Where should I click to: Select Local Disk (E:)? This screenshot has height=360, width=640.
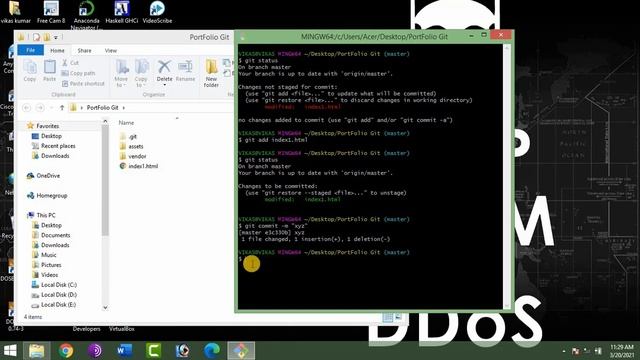point(54,304)
